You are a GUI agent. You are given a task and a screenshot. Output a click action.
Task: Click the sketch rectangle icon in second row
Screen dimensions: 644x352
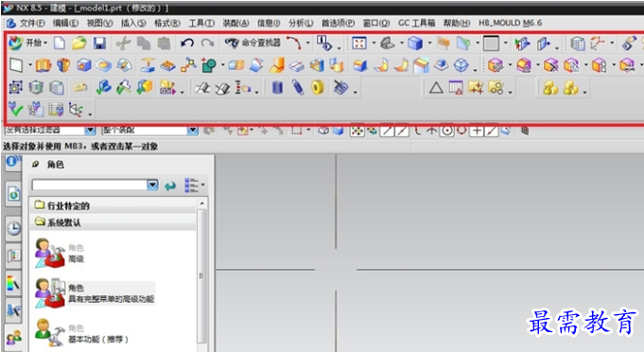tap(16, 65)
